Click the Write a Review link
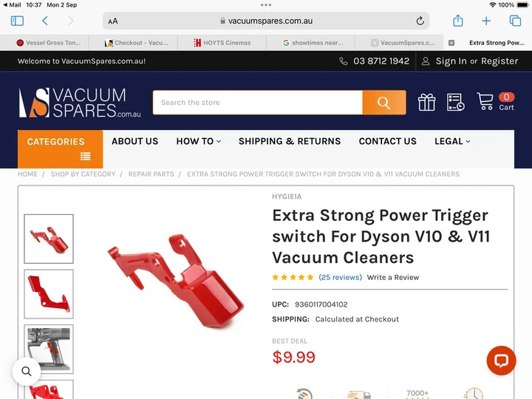 pos(393,277)
